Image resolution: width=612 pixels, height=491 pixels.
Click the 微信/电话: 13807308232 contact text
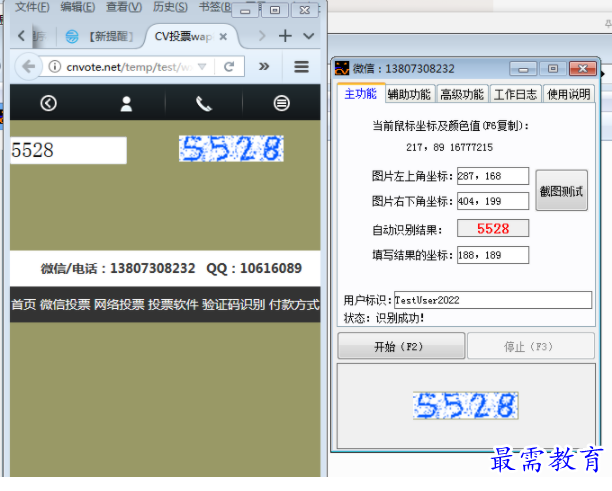pyautogui.click(x=118, y=269)
